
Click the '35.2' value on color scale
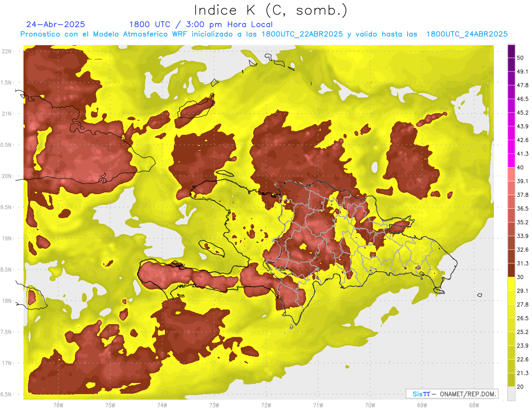[523, 222]
